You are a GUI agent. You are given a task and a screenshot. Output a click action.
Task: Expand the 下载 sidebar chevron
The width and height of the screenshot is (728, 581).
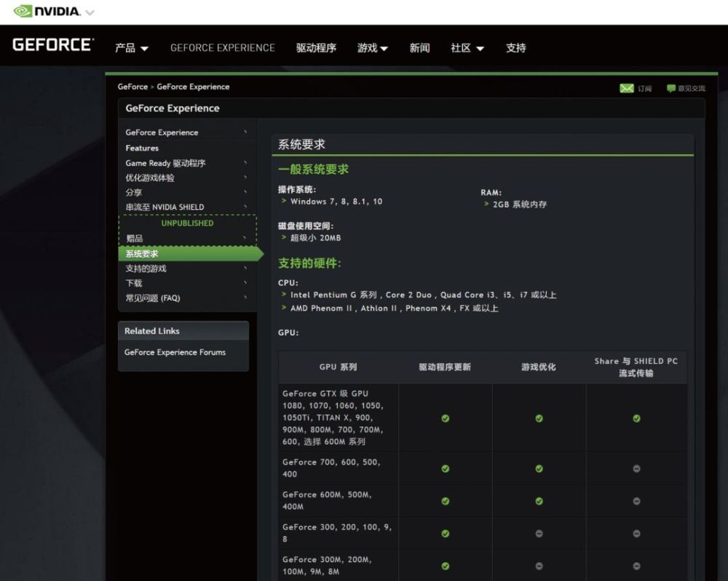pyautogui.click(x=245, y=282)
